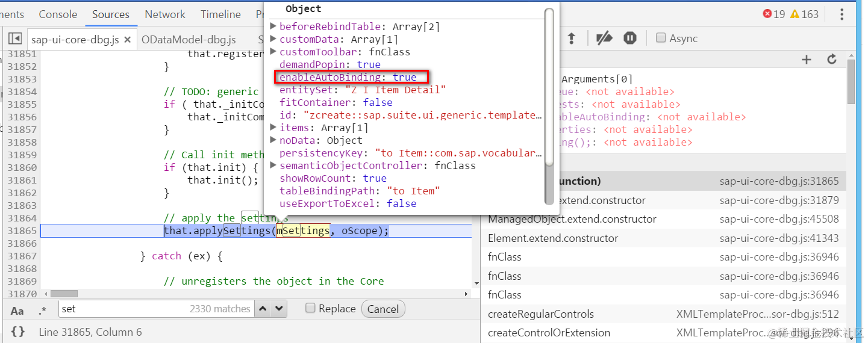The image size is (868, 343).
Task: Select ManagedObject.extend.constructor call stack frame
Action: click(x=663, y=219)
